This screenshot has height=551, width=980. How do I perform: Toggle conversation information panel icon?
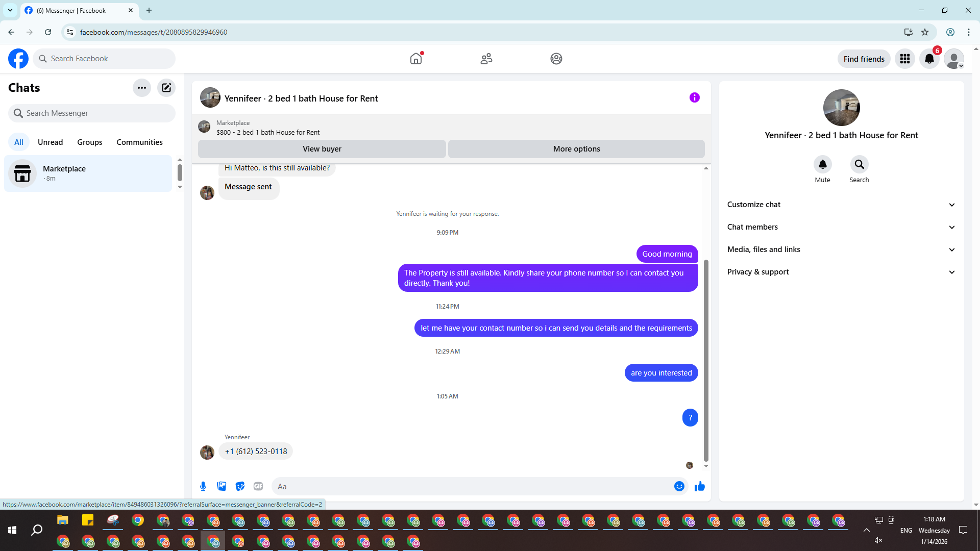pyautogui.click(x=694, y=97)
